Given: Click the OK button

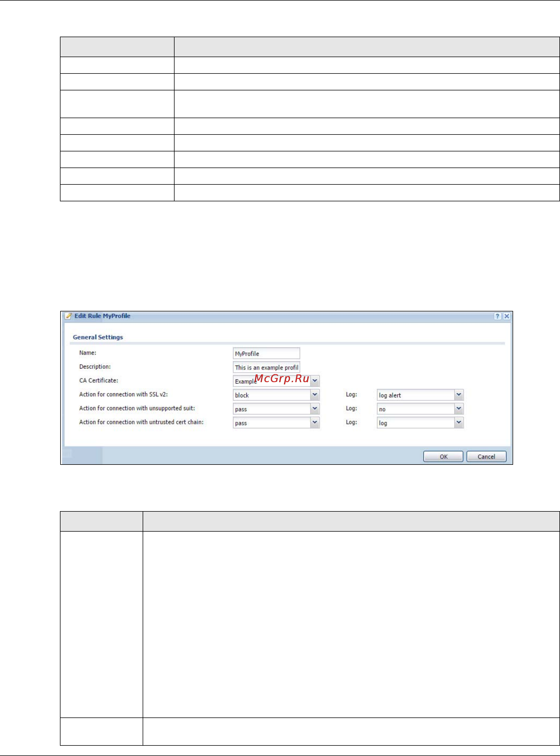Looking at the screenshot, I should click(443, 456).
